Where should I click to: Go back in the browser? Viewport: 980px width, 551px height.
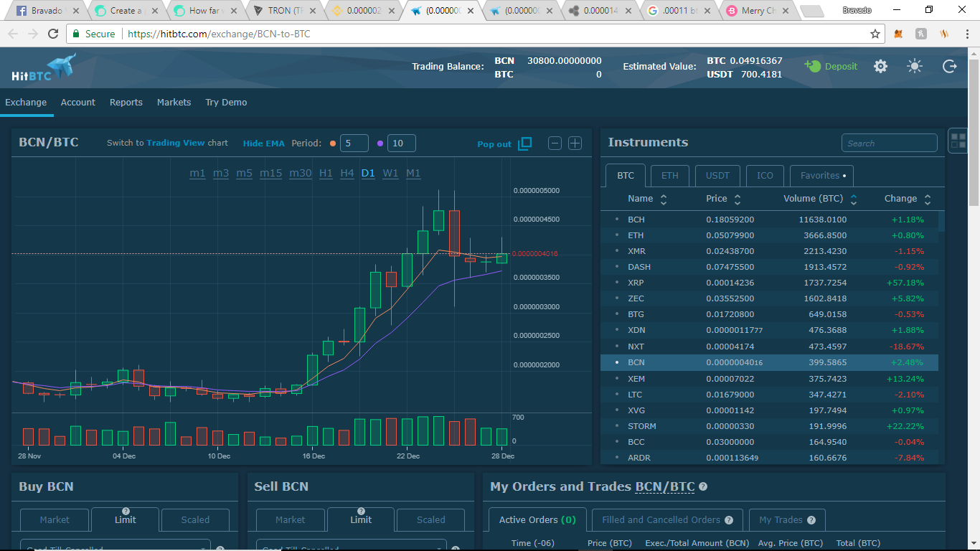(13, 34)
